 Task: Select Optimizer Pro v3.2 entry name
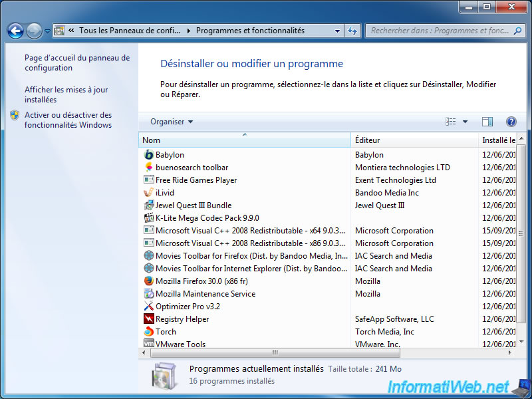(188, 307)
